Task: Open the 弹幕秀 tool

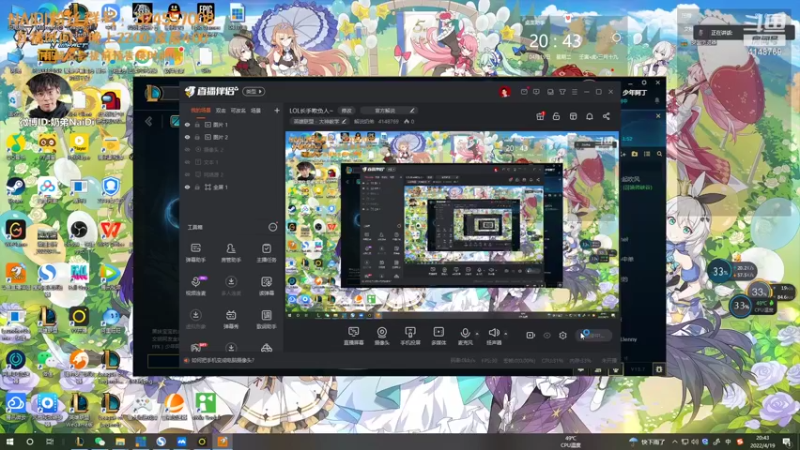Action: pyautogui.click(x=231, y=319)
